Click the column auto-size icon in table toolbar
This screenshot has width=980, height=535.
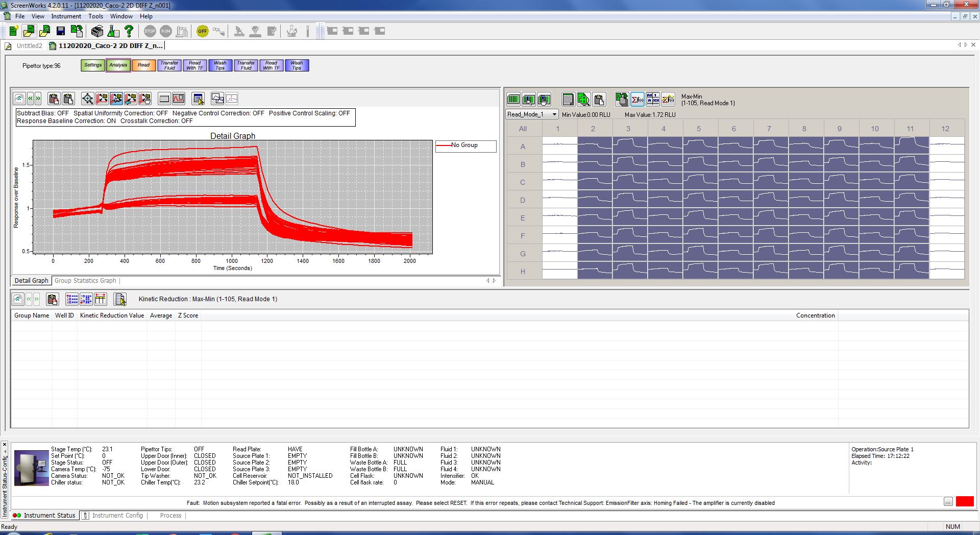point(101,299)
